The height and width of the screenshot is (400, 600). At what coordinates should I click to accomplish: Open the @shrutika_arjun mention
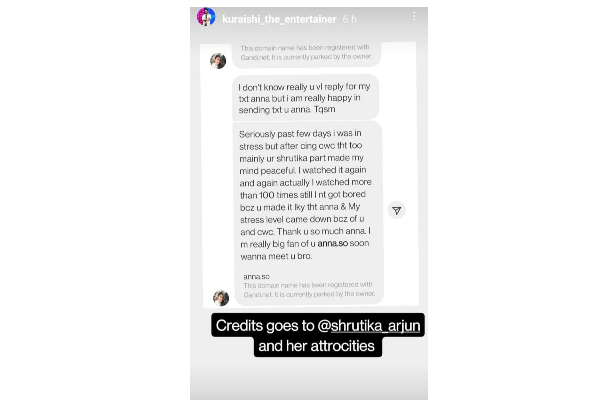pos(369,326)
